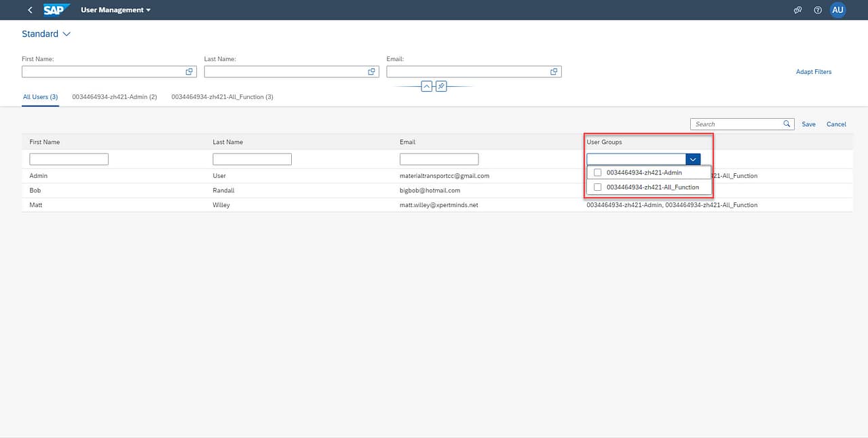Open the share/link icon in the shell bar
The height and width of the screenshot is (438, 868).
[x=797, y=10]
